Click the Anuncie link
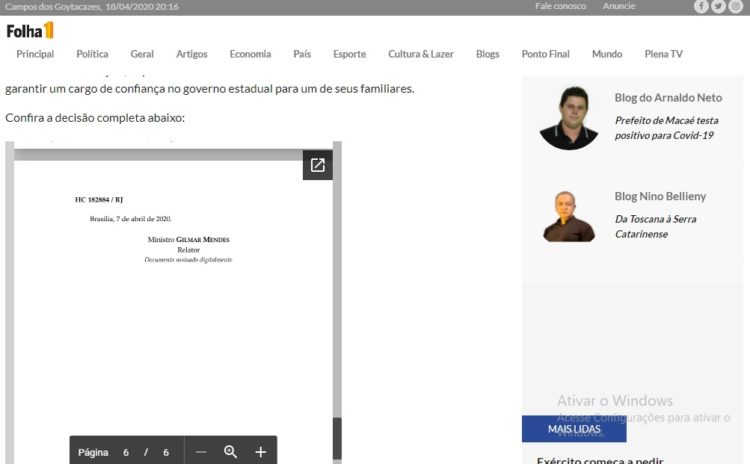The height and width of the screenshot is (464, 750). click(619, 6)
